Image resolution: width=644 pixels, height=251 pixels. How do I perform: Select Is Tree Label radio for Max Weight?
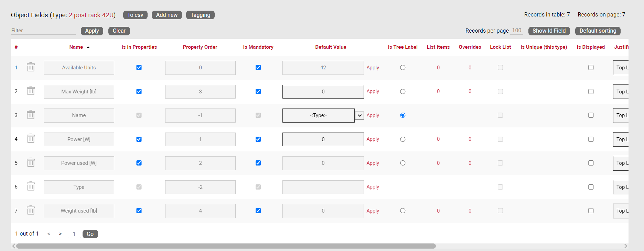tap(402, 92)
